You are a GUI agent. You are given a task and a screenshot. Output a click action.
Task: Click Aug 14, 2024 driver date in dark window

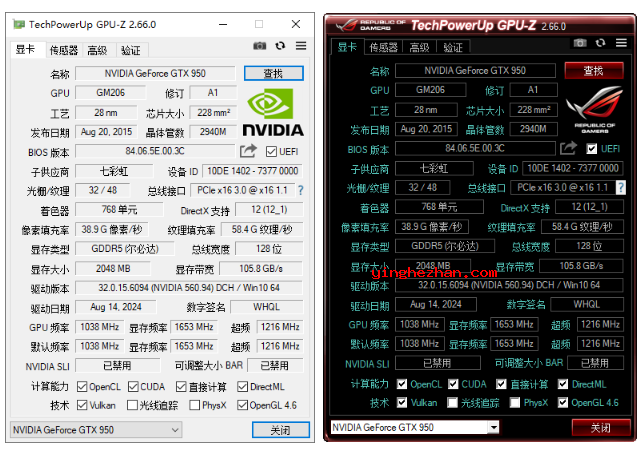point(436,304)
